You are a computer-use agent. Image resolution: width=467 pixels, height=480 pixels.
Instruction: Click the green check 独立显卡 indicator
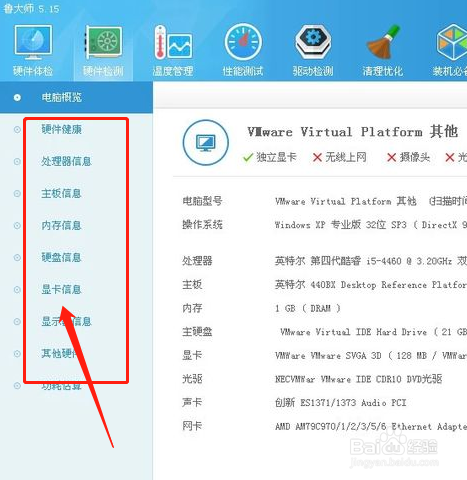(x=270, y=157)
